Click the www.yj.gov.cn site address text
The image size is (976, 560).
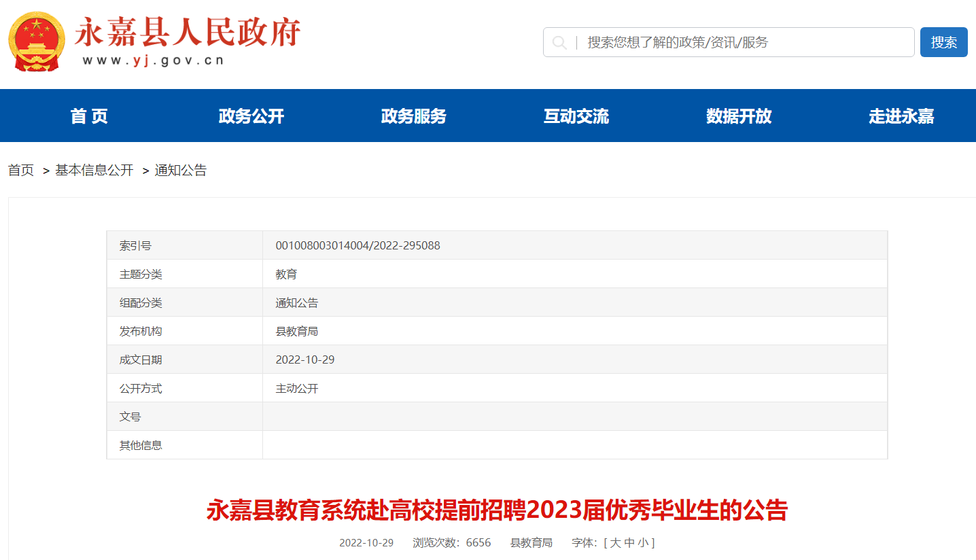(x=154, y=60)
